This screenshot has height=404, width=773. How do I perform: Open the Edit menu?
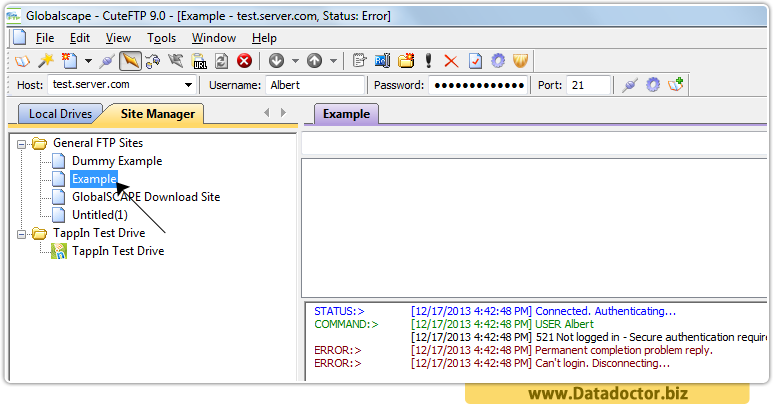pyautogui.click(x=80, y=38)
